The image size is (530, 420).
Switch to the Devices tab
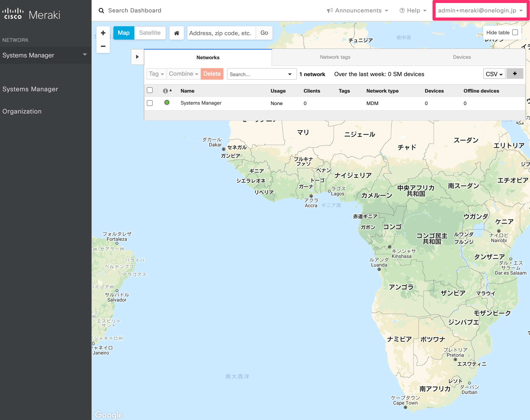462,57
